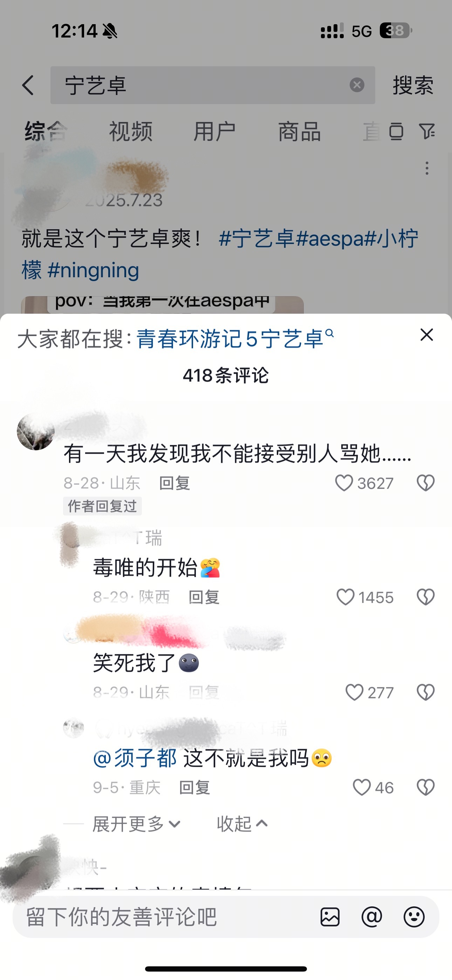Screen dimensions: 452x980
Task: Tap the back arrow beside search box
Action: (x=28, y=85)
